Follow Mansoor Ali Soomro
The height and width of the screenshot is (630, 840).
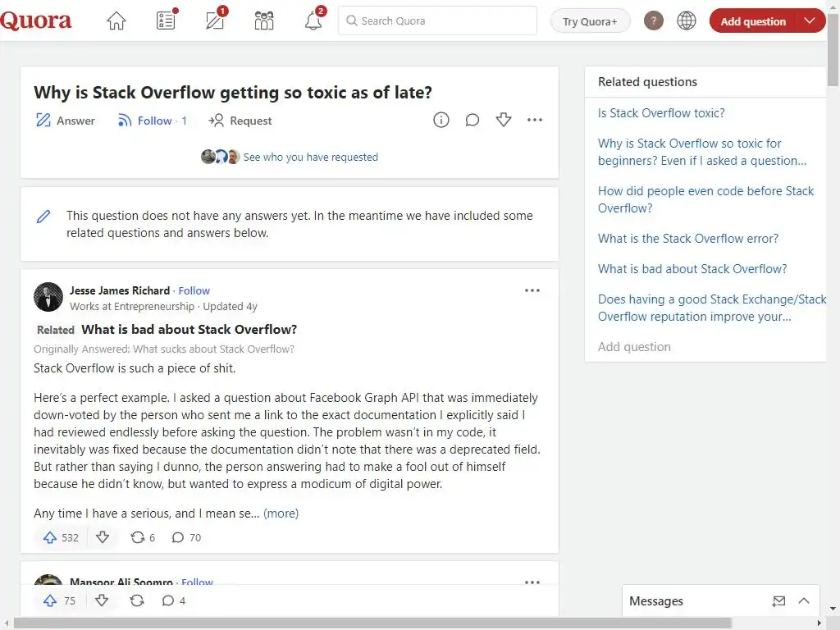tap(197, 582)
